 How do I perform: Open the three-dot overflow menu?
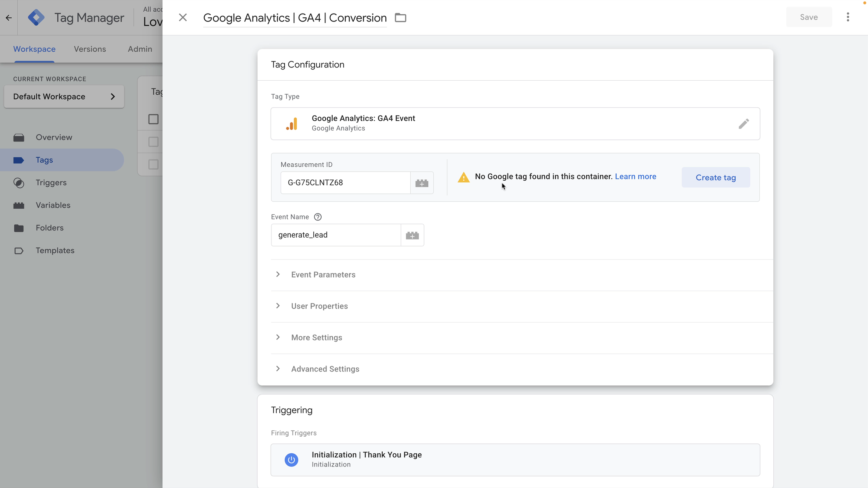[x=848, y=17]
